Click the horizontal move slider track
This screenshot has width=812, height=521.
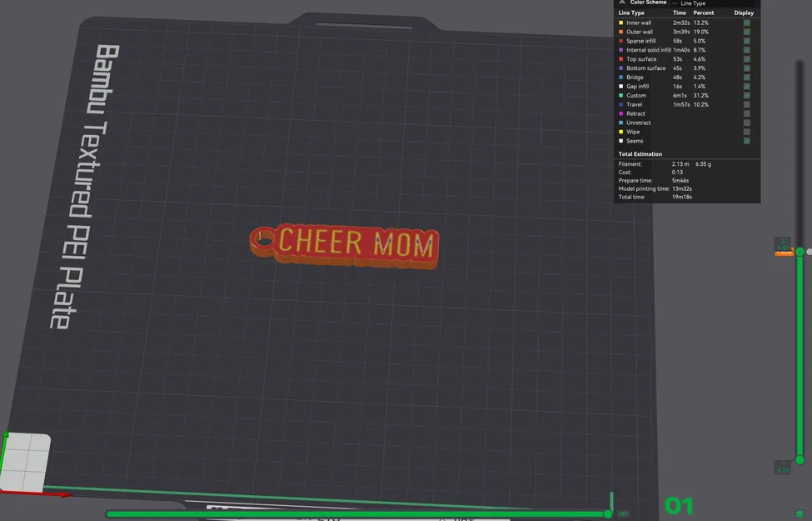356,513
